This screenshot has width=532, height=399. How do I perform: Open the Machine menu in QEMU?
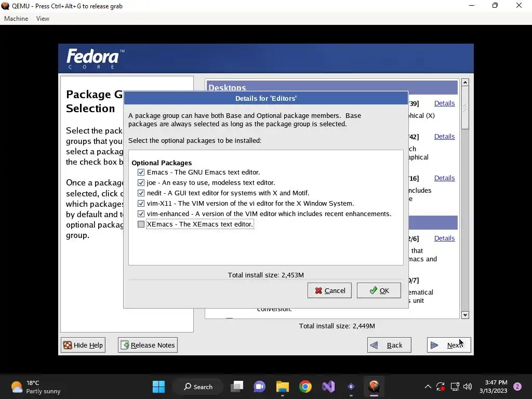coord(16,19)
